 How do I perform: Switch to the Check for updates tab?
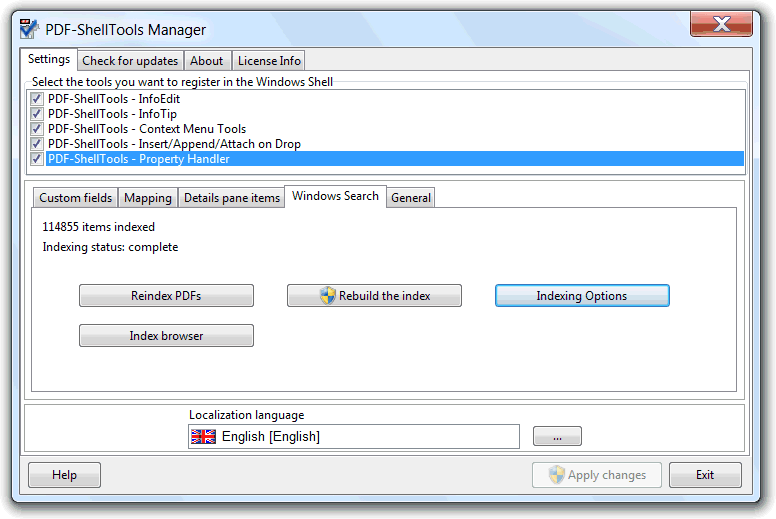[x=130, y=61]
